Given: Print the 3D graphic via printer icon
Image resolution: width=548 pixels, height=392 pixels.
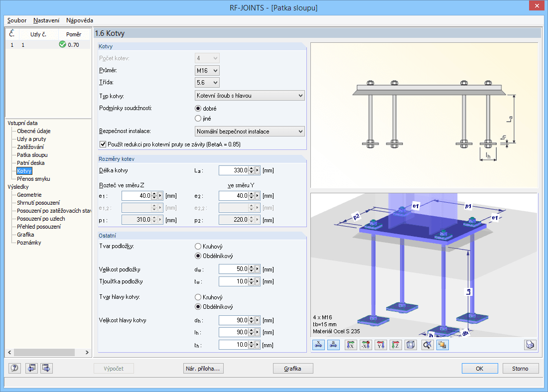Looking at the screenshot, I should 530,345.
